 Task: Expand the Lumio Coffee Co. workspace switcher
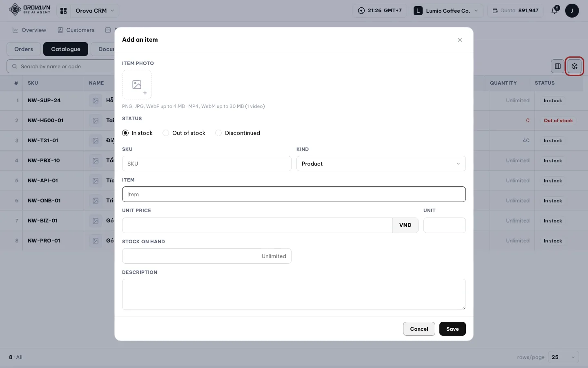tap(446, 11)
